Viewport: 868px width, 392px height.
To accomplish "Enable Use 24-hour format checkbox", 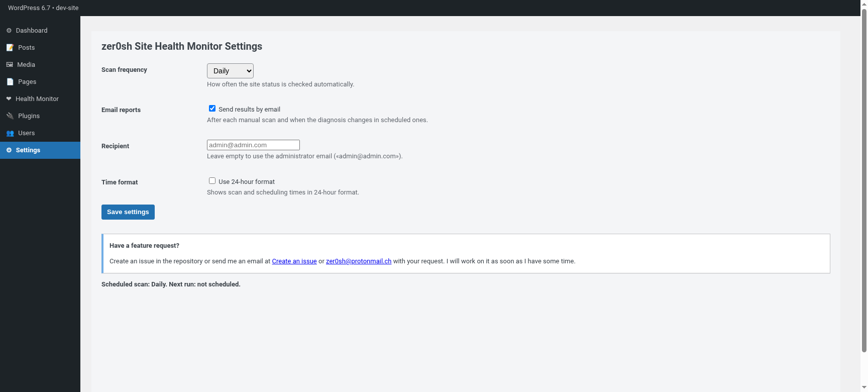I will point(212,181).
